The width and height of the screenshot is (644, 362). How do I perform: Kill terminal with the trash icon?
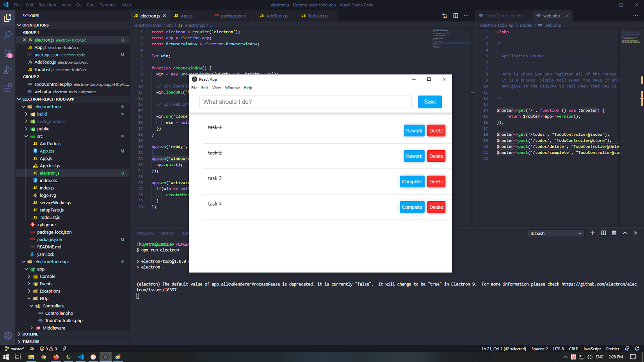[614, 233]
